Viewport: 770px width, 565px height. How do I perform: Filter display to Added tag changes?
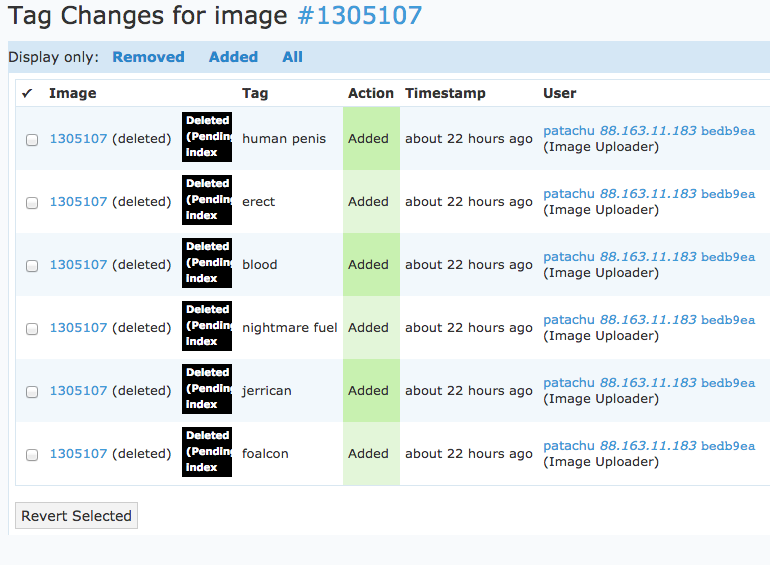click(233, 57)
